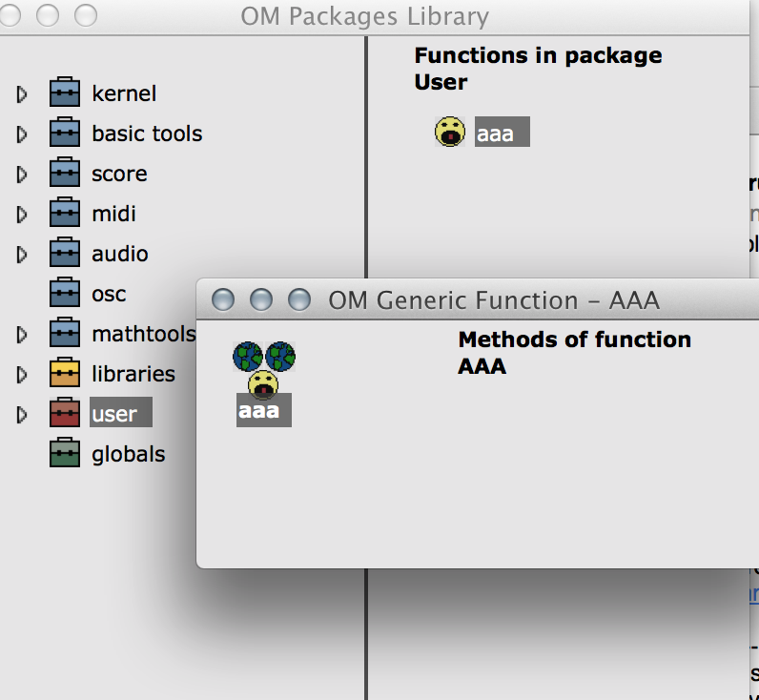759x700 pixels.
Task: Expand the kernel package tree
Action: click(21, 93)
